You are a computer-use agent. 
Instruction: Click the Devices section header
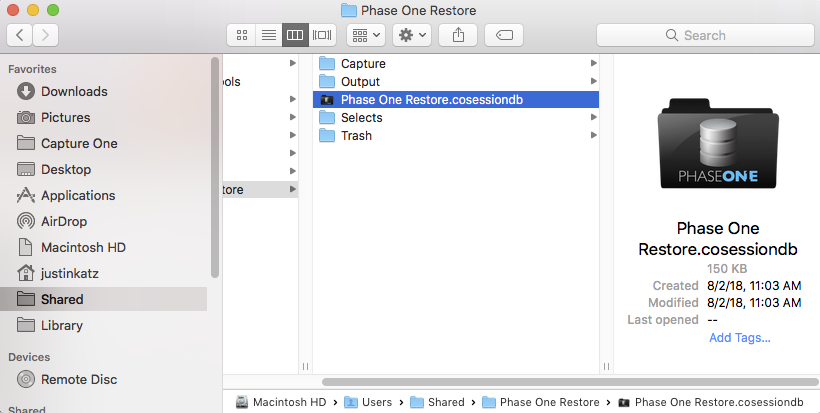29,357
